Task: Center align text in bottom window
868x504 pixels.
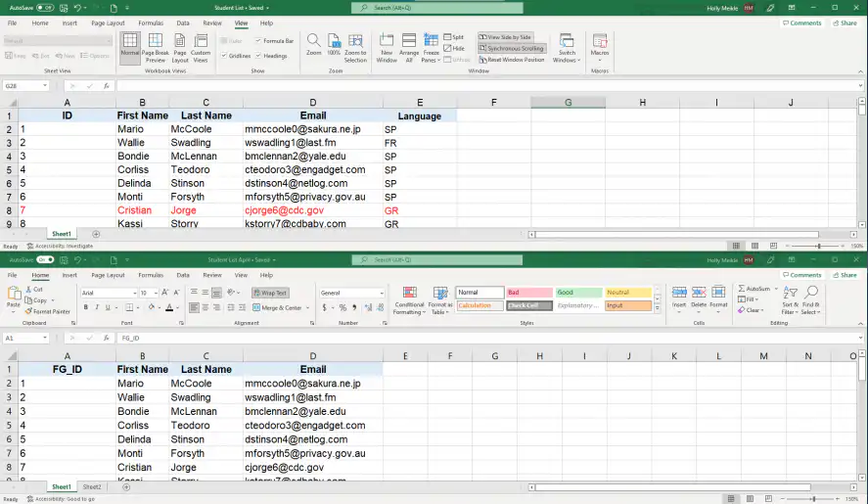Action: coord(205,307)
